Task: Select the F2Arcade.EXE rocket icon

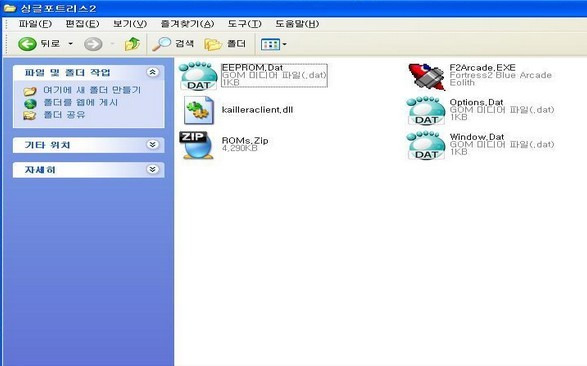Action: click(427, 76)
